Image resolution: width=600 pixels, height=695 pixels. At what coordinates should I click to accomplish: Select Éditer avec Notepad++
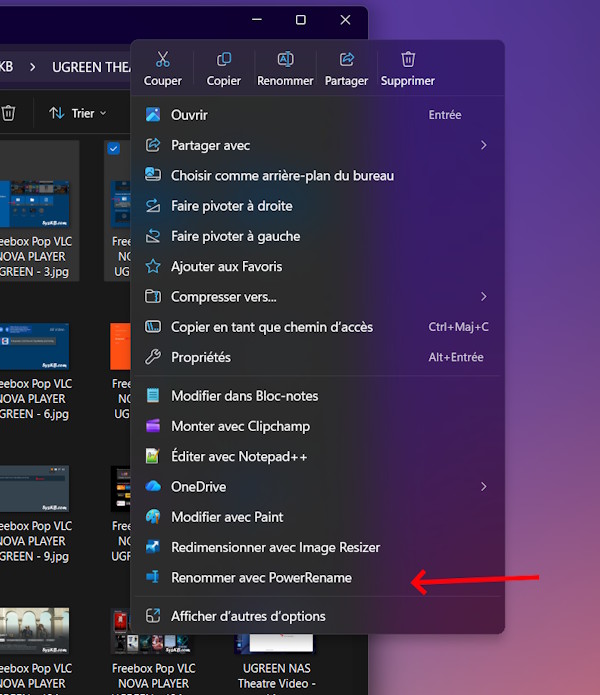tap(239, 457)
